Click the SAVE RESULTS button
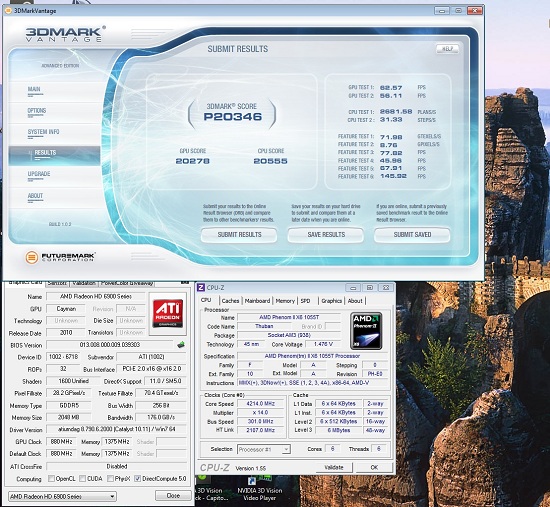The width and height of the screenshot is (550, 507). (x=326, y=235)
